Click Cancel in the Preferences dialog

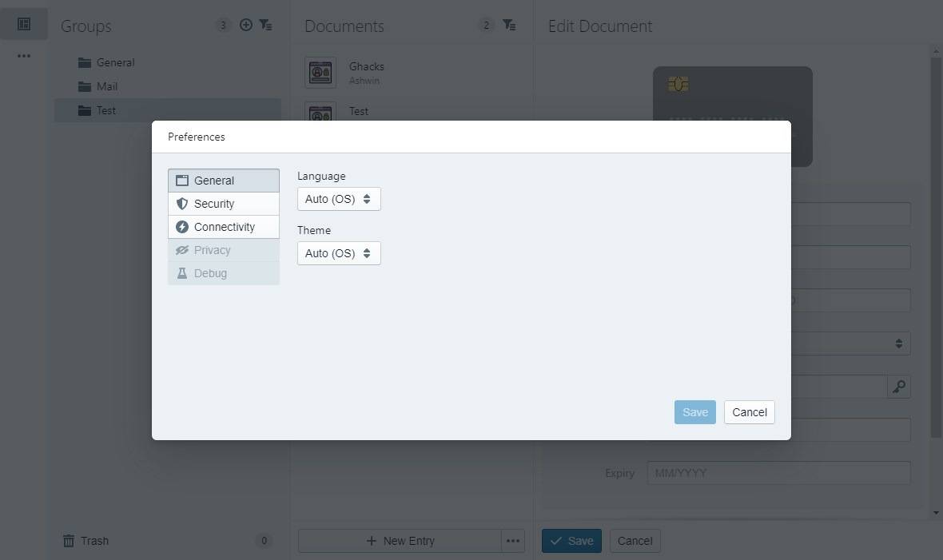[x=750, y=412]
